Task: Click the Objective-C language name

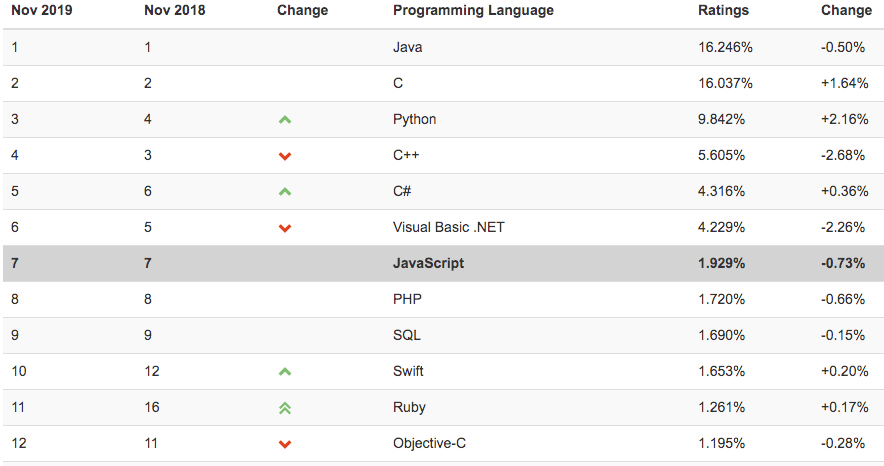Action: [430, 443]
